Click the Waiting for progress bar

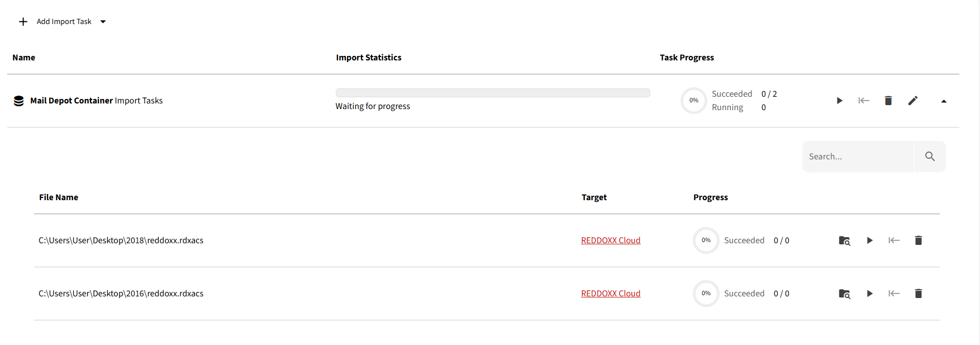click(493, 93)
